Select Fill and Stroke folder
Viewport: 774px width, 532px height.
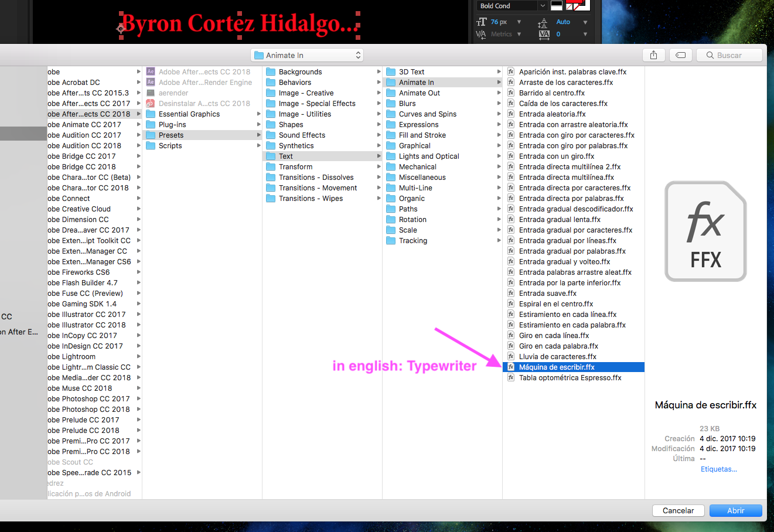(x=442, y=135)
